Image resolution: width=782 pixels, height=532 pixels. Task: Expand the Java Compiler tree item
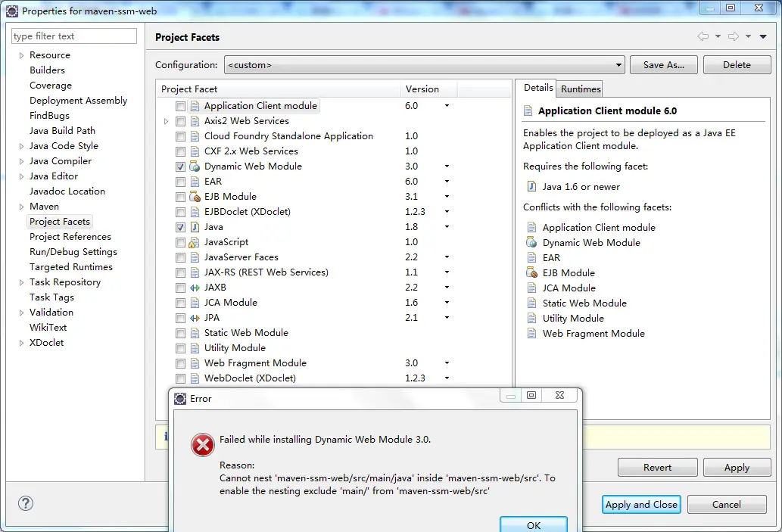(x=21, y=161)
